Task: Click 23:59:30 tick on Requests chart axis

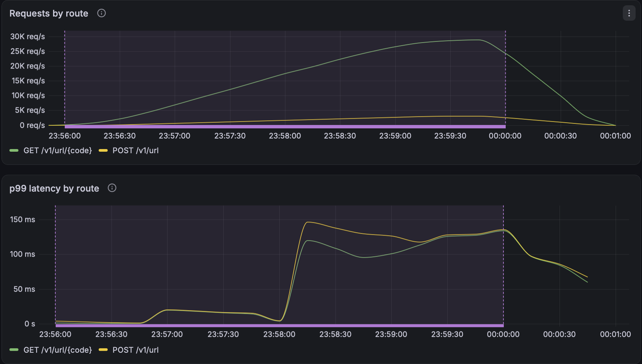Action: 450,136
